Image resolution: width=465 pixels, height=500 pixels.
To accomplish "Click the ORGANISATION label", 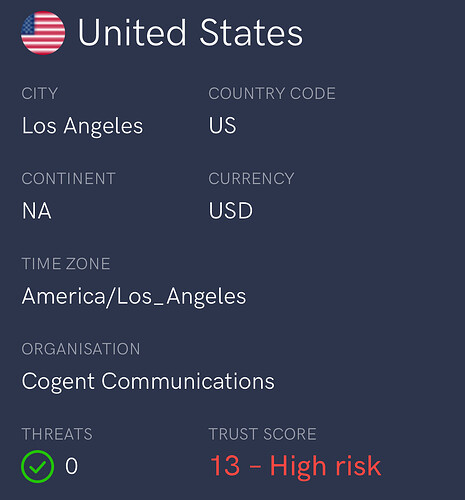I will [81, 349].
